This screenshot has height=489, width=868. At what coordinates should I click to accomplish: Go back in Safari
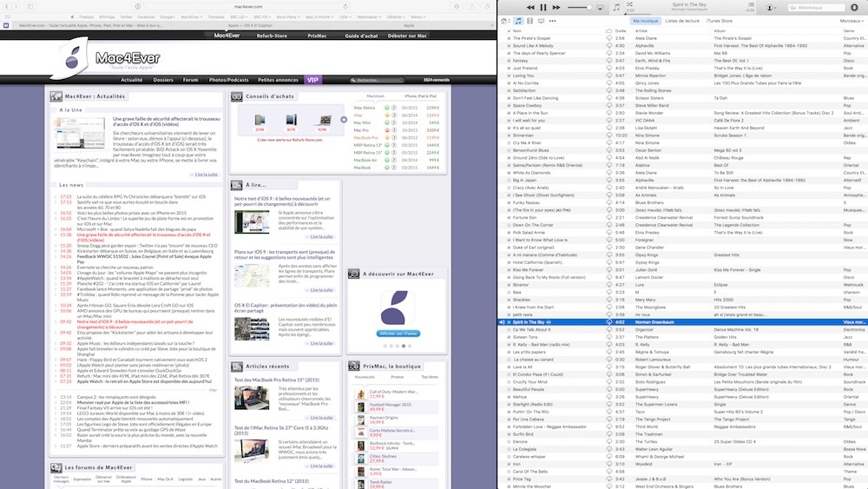pyautogui.click(x=5, y=7)
